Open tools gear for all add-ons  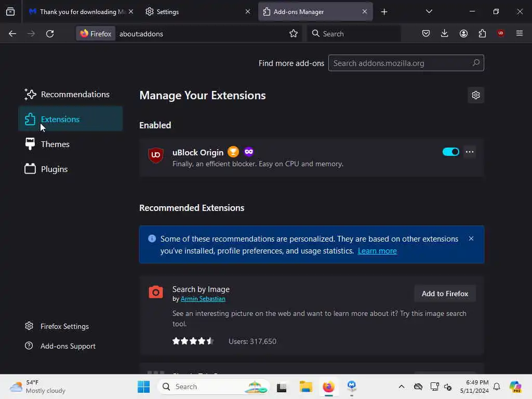pyautogui.click(x=476, y=95)
